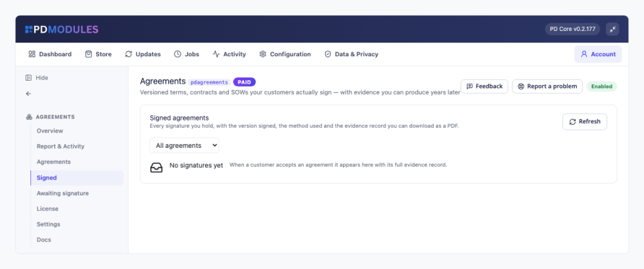The height and width of the screenshot is (269, 644).
Task: Click the Dashboard grid icon
Action: (32, 54)
